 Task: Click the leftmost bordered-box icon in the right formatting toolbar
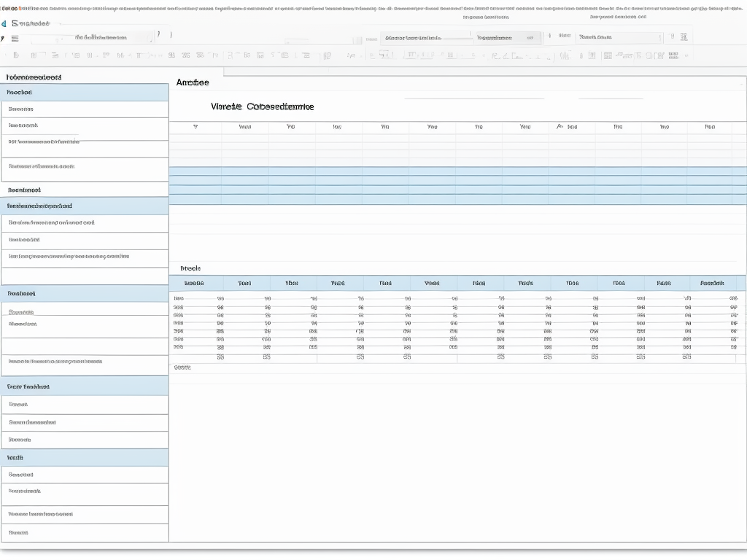click(384, 55)
